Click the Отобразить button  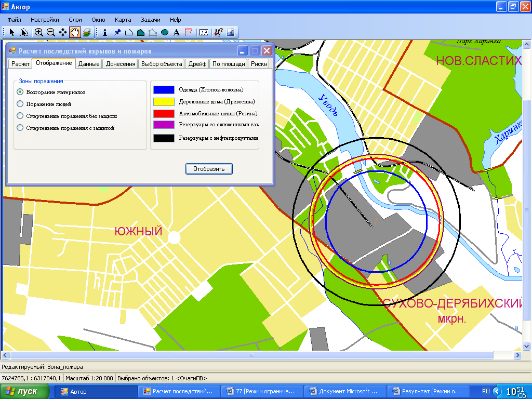point(209,169)
